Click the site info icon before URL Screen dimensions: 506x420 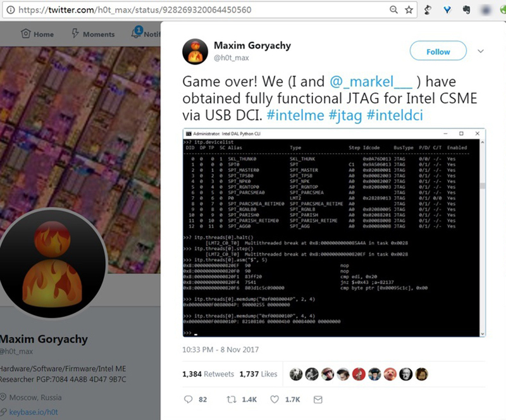click(11, 9)
